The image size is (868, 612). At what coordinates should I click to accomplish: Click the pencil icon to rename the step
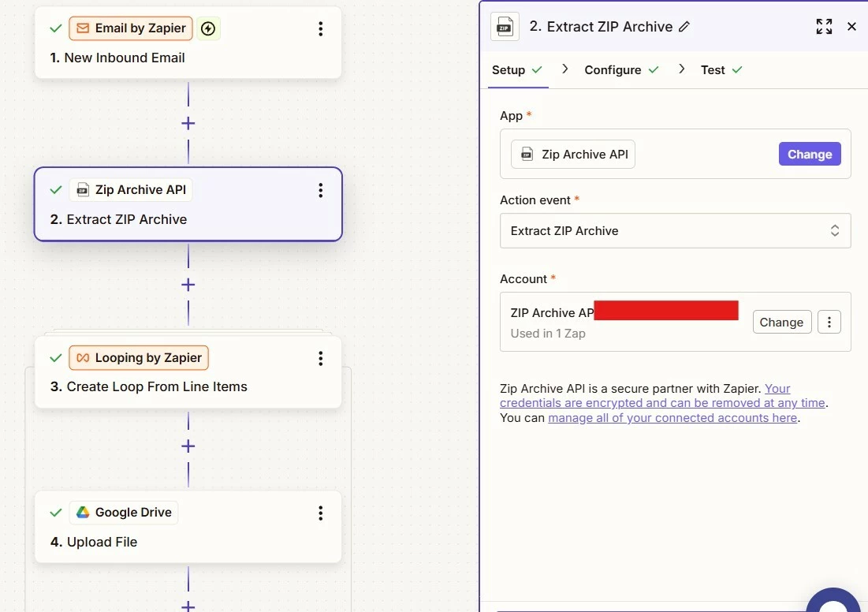tap(684, 27)
